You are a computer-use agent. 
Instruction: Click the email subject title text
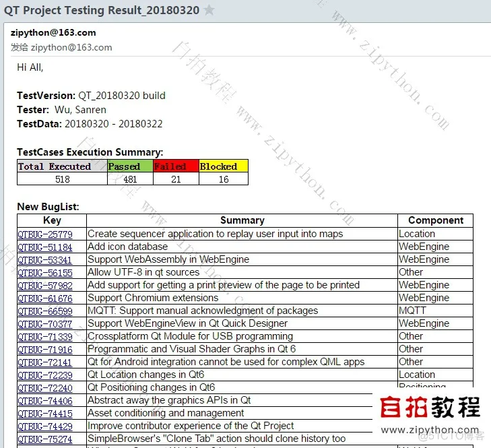[102, 10]
